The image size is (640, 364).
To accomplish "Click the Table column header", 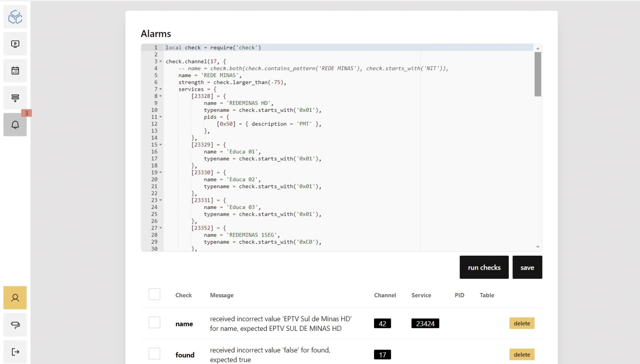I will 487,295.
